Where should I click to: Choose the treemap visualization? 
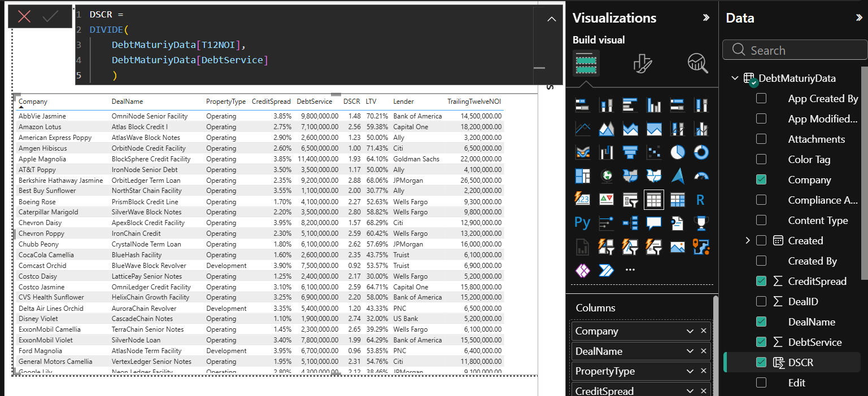pos(582,176)
